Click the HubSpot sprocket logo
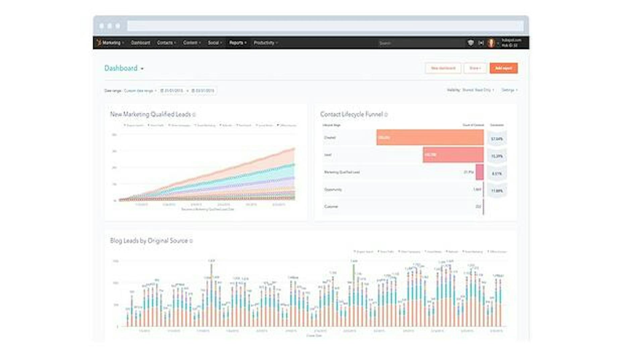Image resolution: width=644 pixels, height=353 pixels. 99,42
